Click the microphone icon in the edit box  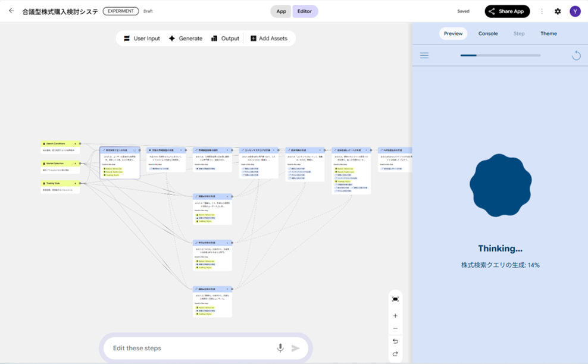coord(280,348)
